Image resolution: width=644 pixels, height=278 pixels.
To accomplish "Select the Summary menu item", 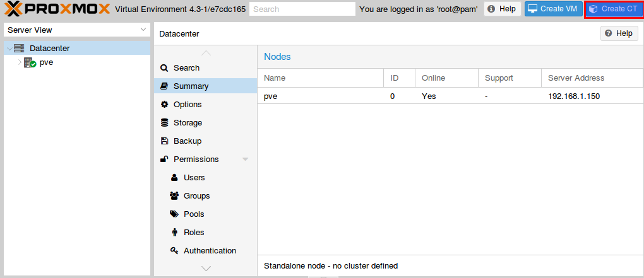I will [x=206, y=86].
